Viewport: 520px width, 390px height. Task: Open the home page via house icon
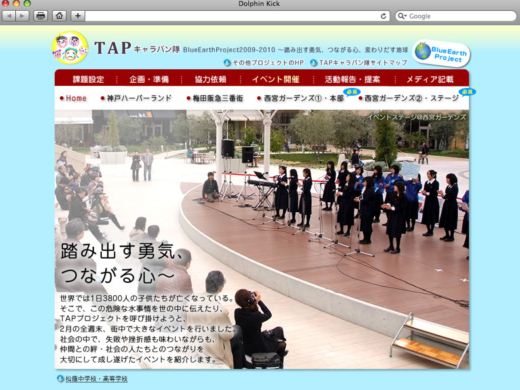point(59,16)
